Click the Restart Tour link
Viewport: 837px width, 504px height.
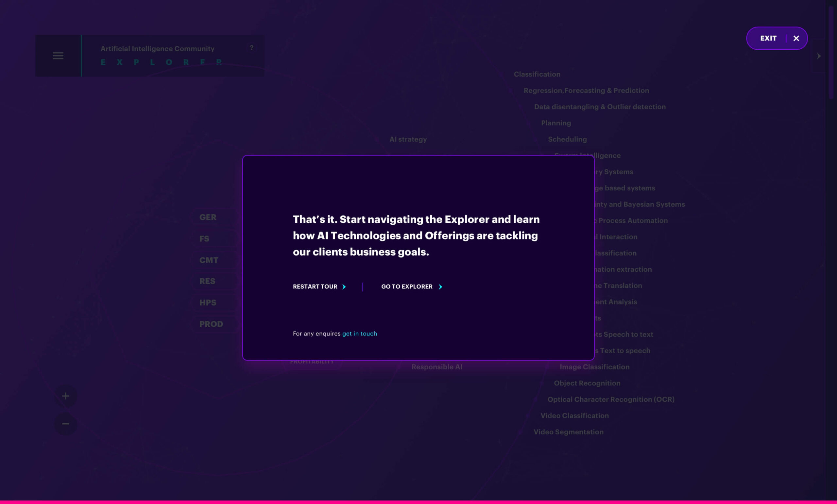pyautogui.click(x=315, y=287)
